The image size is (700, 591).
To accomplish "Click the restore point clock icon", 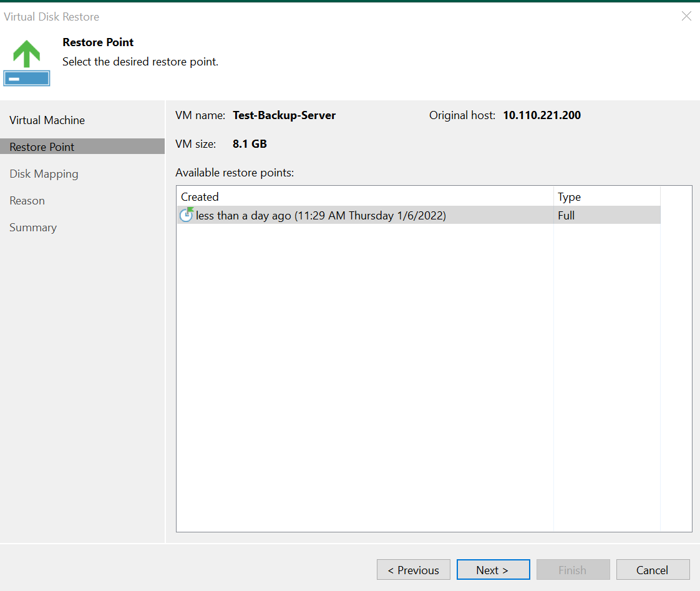I will [x=187, y=215].
